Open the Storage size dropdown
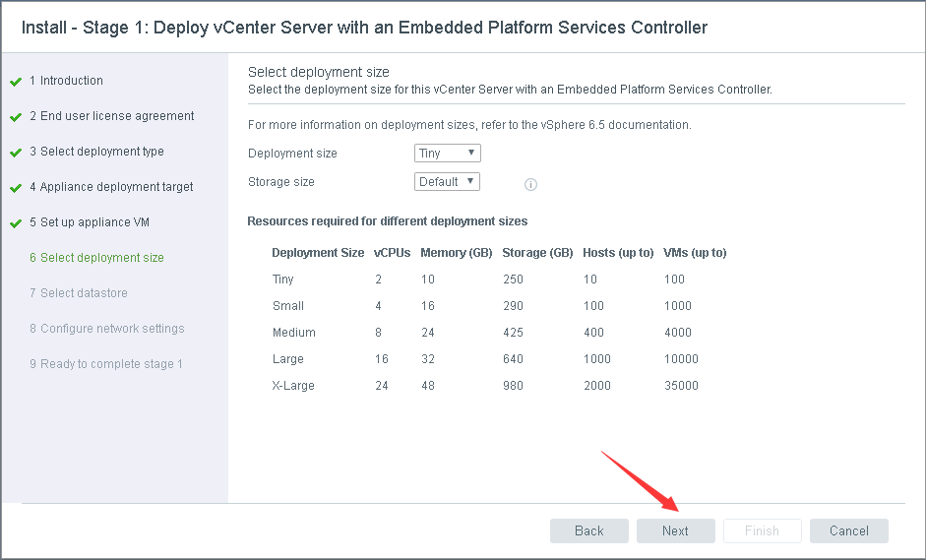 (447, 181)
